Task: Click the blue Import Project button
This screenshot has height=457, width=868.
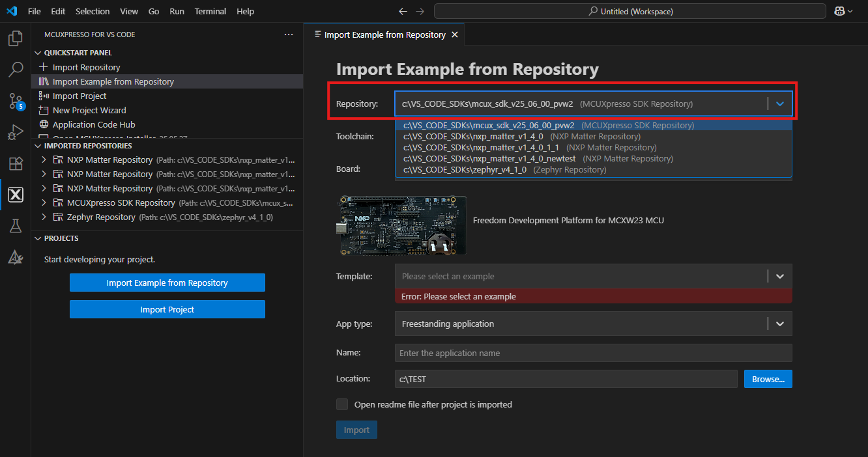Action: pyautogui.click(x=167, y=309)
